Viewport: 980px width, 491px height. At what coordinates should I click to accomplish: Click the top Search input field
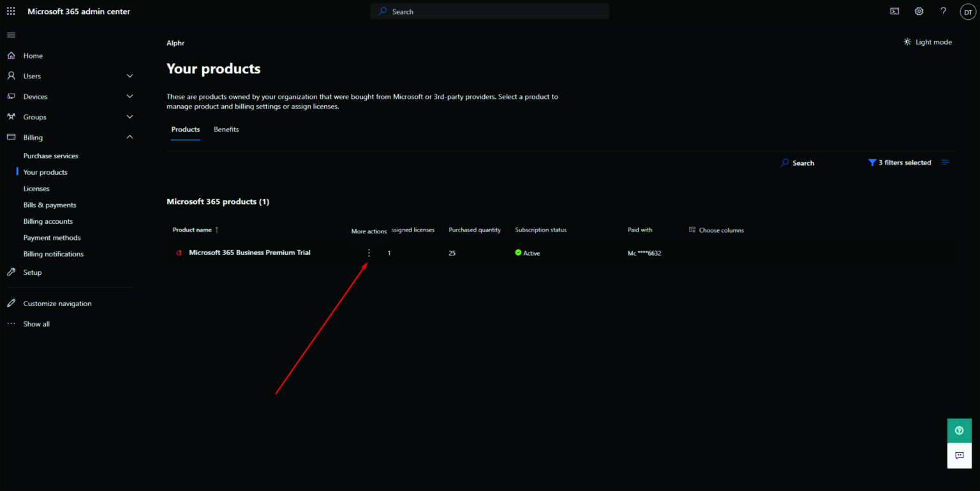coord(489,11)
